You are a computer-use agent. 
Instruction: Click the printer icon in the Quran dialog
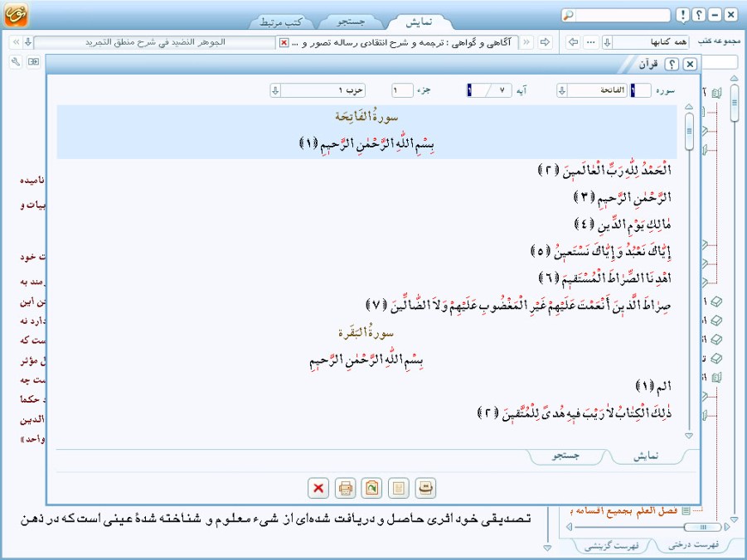pyautogui.click(x=345, y=488)
